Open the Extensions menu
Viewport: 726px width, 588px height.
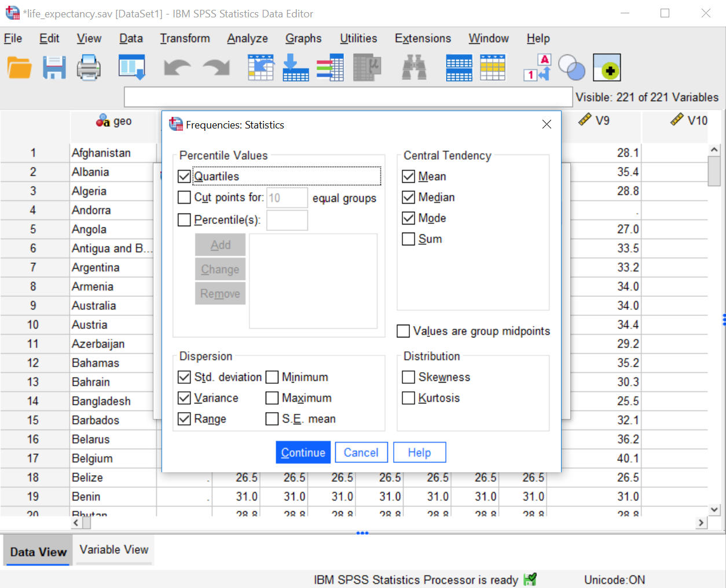423,38
